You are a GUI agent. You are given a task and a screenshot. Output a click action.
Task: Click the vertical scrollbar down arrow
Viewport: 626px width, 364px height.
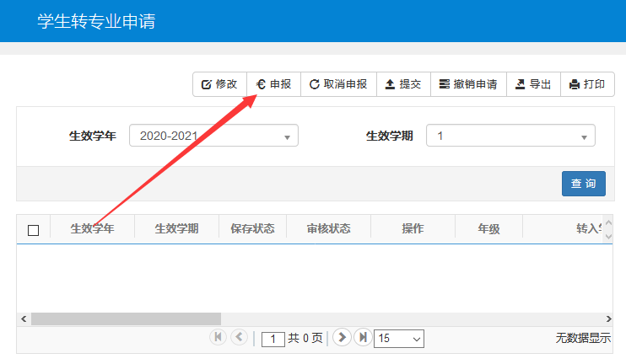point(608,237)
